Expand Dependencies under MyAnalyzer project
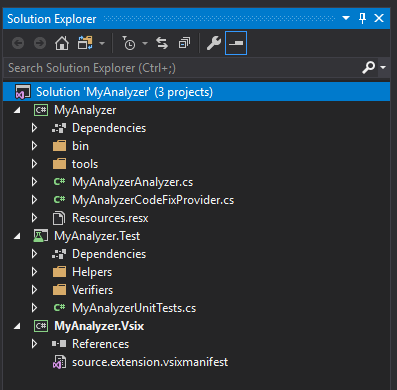The height and width of the screenshot is (390, 397). (x=34, y=128)
